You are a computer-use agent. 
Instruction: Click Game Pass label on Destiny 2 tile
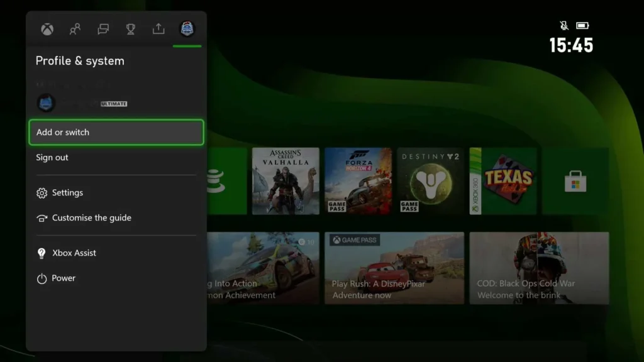pos(409,206)
